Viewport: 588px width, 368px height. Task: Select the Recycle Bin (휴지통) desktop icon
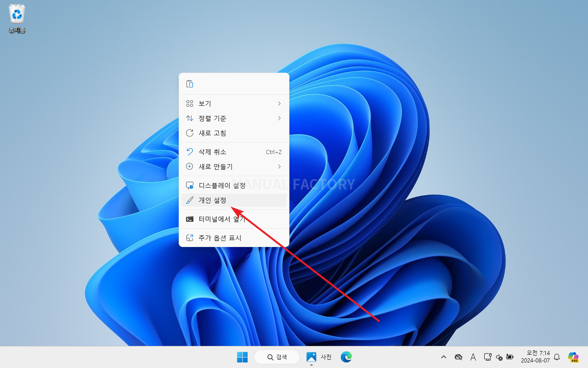click(17, 19)
